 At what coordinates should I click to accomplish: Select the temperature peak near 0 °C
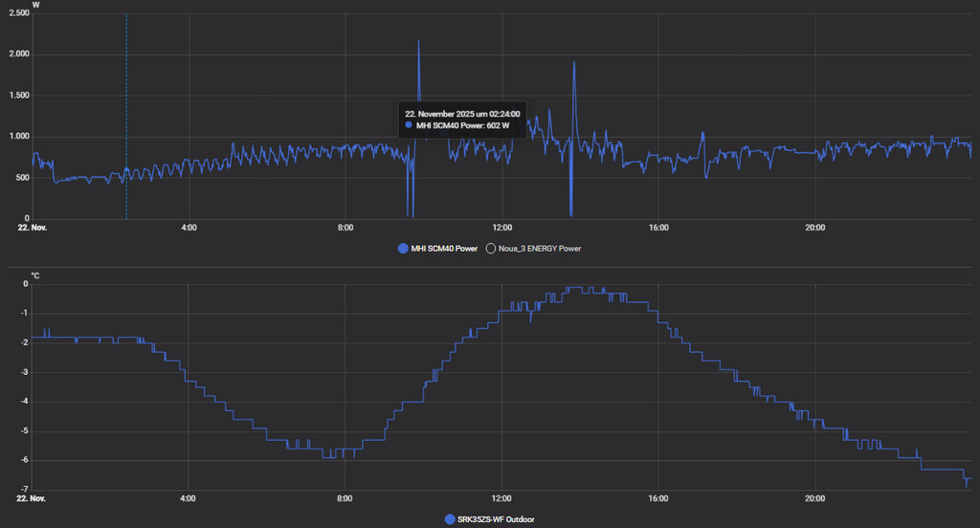click(574, 287)
